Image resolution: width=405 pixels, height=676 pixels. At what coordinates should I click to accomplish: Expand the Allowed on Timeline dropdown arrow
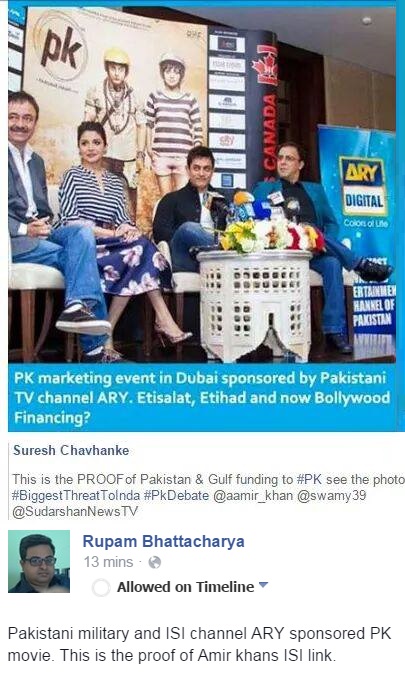[x=263, y=585]
